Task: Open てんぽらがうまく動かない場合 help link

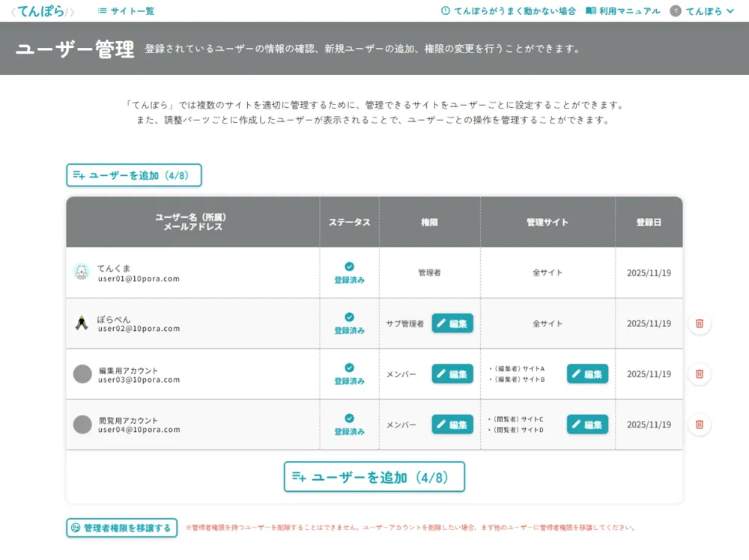Action: coord(509,11)
